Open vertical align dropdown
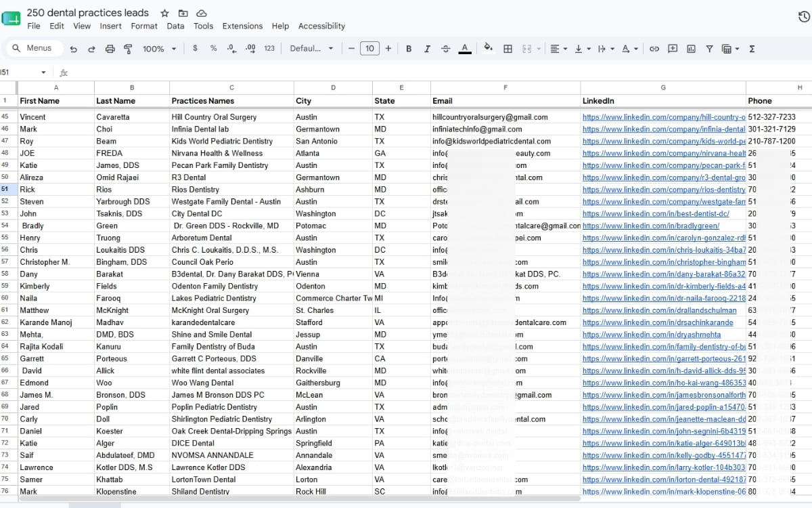Viewport: 812px width, 508px height. [x=582, y=49]
